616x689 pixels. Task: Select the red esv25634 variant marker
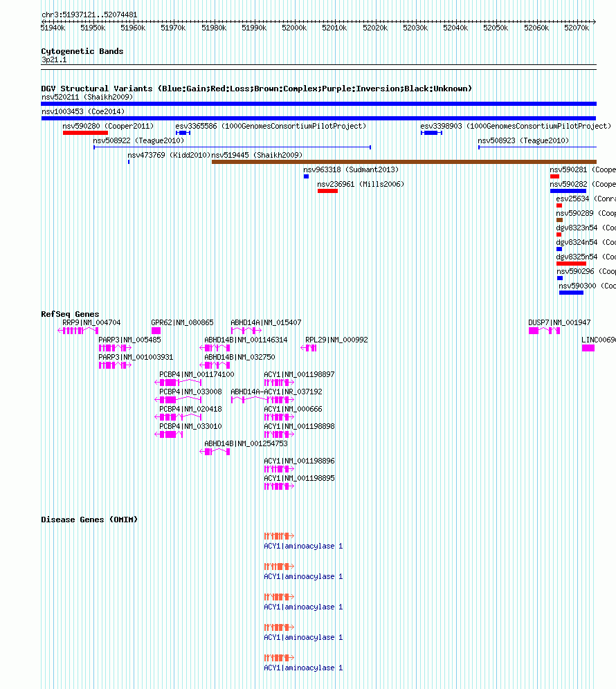coord(559,205)
